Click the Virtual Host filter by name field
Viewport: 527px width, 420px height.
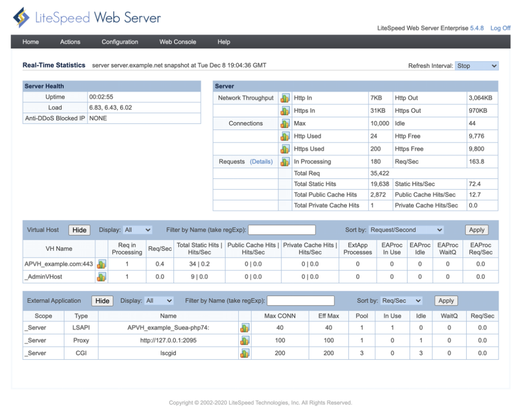click(x=282, y=230)
